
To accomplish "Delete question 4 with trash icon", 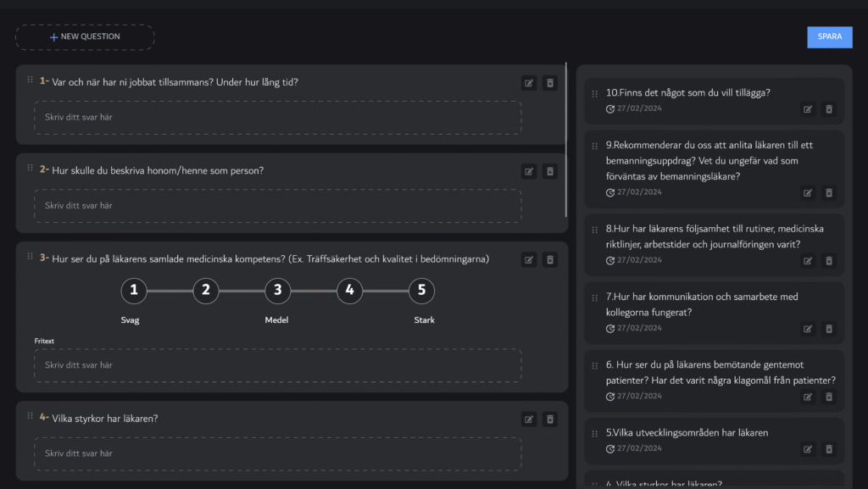I will coord(550,420).
